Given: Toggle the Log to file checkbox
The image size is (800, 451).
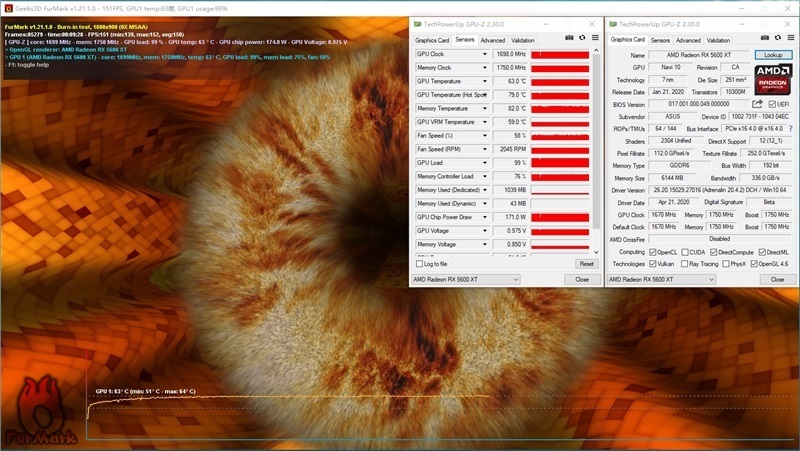Looking at the screenshot, I should (x=419, y=264).
